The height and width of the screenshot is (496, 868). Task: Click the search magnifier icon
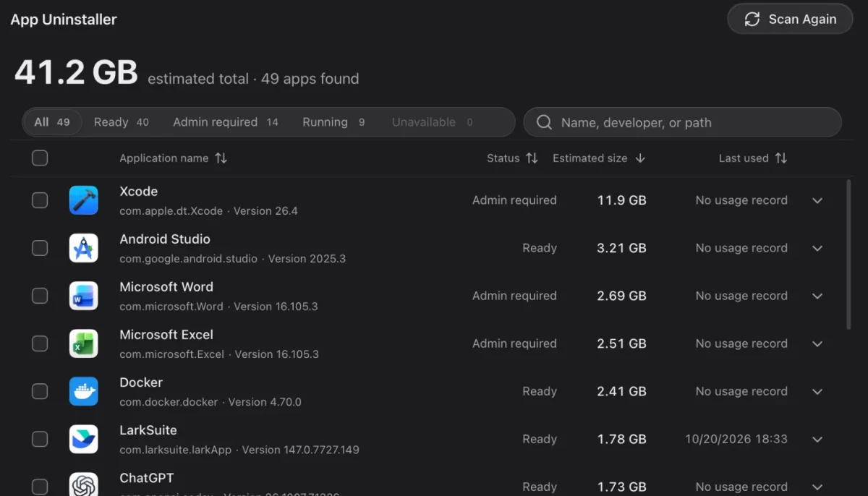point(545,122)
